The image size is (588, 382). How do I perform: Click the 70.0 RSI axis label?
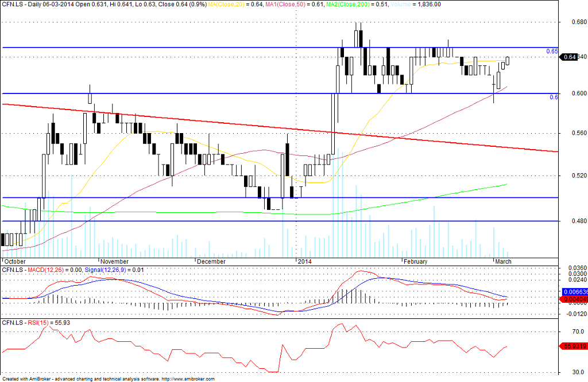click(579, 332)
